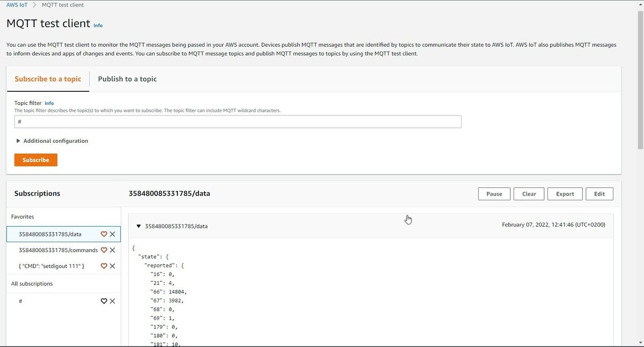Screen dimensions: 644x347
Task: Remove the 358480085331785/data subscription with its X icon
Action: [x=112, y=234]
